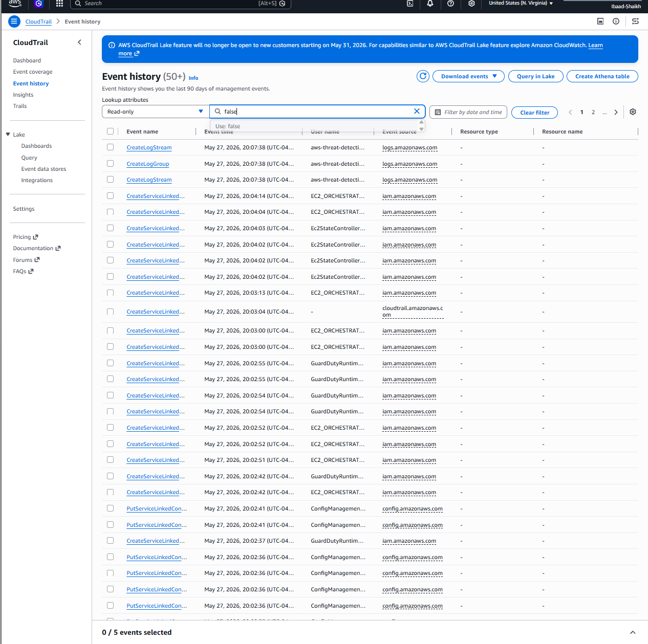Screen dimensions: 648x644
Task: Go to previous page arrow
Action: coord(570,112)
